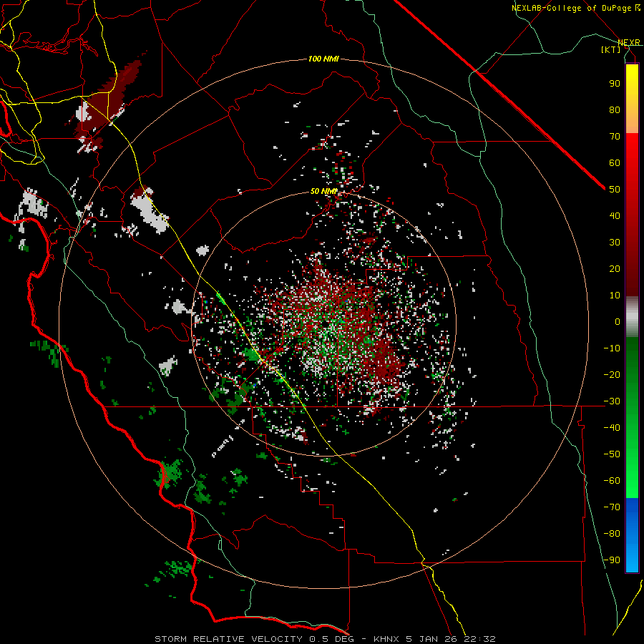Click the "KHNX" radar station identifier

click(x=386, y=639)
